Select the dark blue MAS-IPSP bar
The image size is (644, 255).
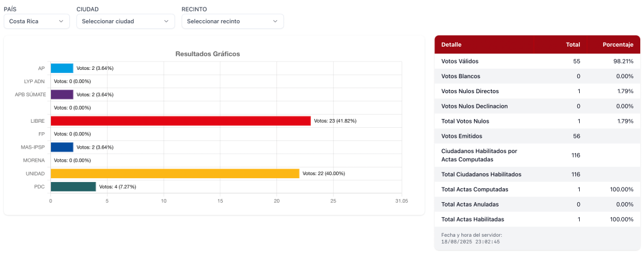62,147
